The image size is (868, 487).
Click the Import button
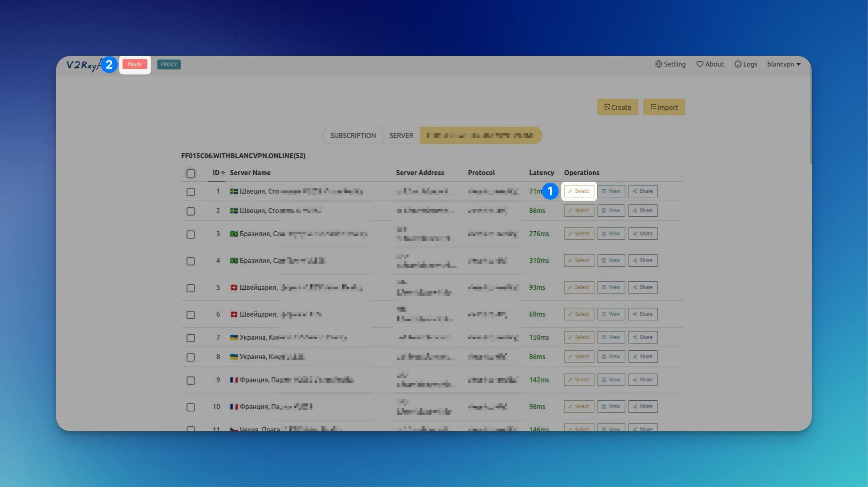664,107
